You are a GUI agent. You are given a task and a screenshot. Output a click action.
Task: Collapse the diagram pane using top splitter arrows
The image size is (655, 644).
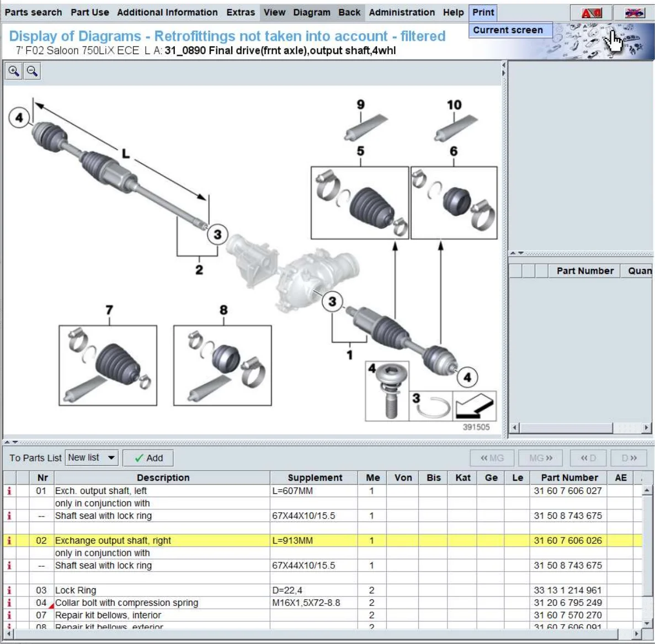click(504, 70)
